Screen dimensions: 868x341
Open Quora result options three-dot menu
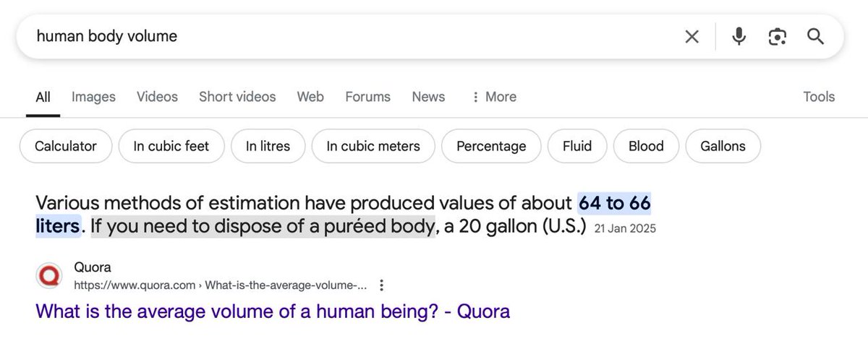click(x=381, y=285)
